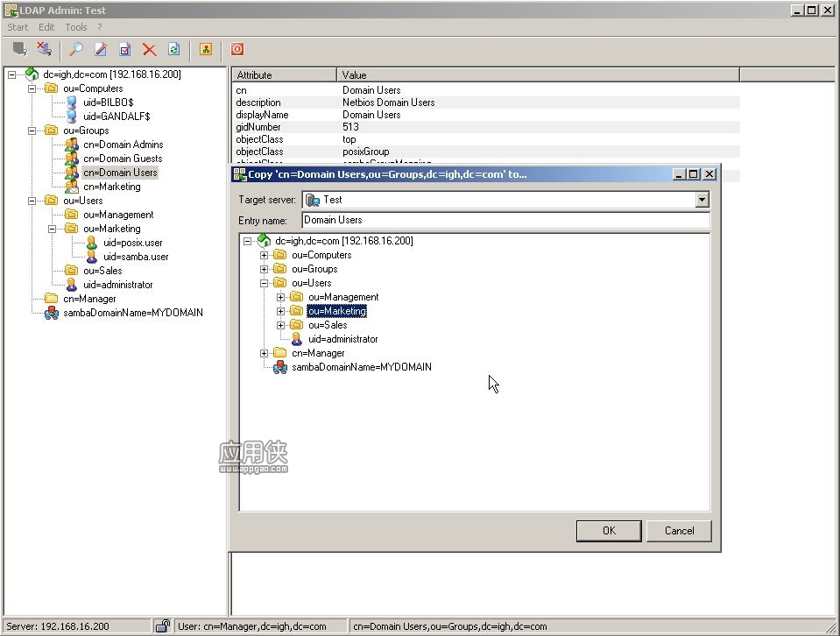
Task: Click uid=administrator user icon in Copy dialog
Action: pos(296,339)
